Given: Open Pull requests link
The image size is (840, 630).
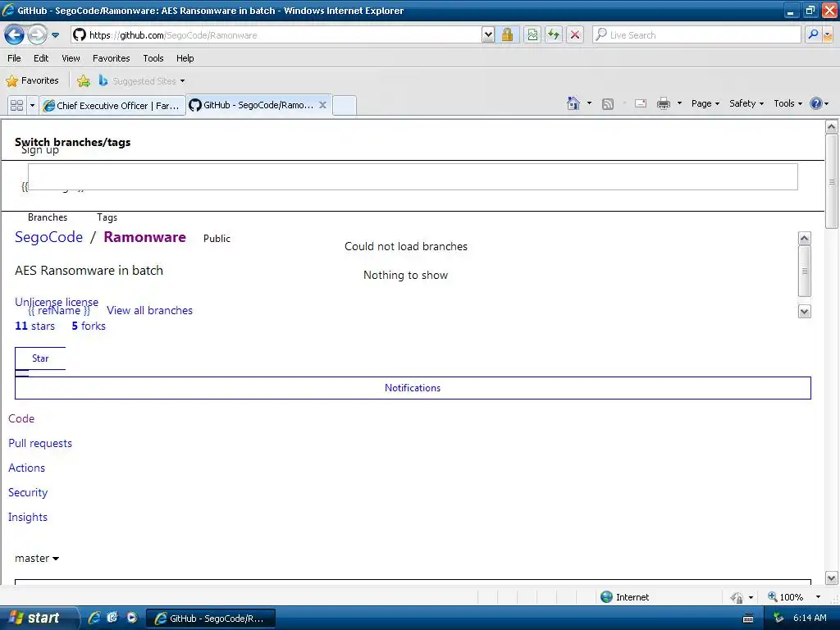Looking at the screenshot, I should click(x=40, y=444).
